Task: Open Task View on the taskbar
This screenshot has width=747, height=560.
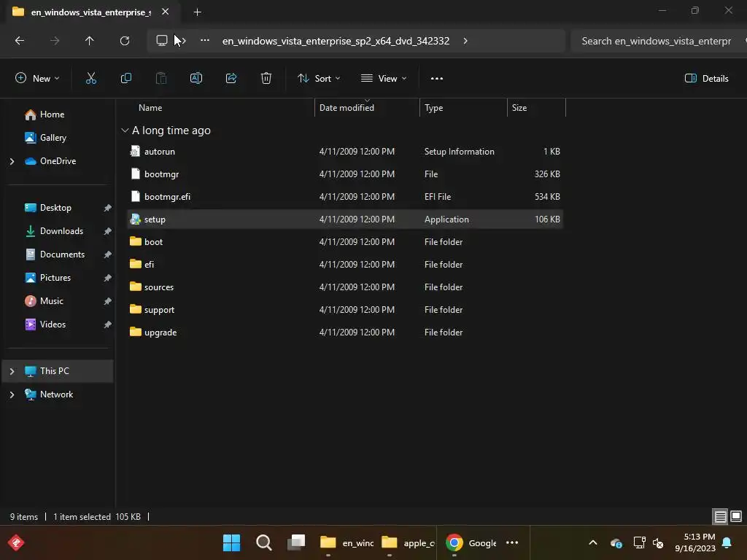Action: 296,542
